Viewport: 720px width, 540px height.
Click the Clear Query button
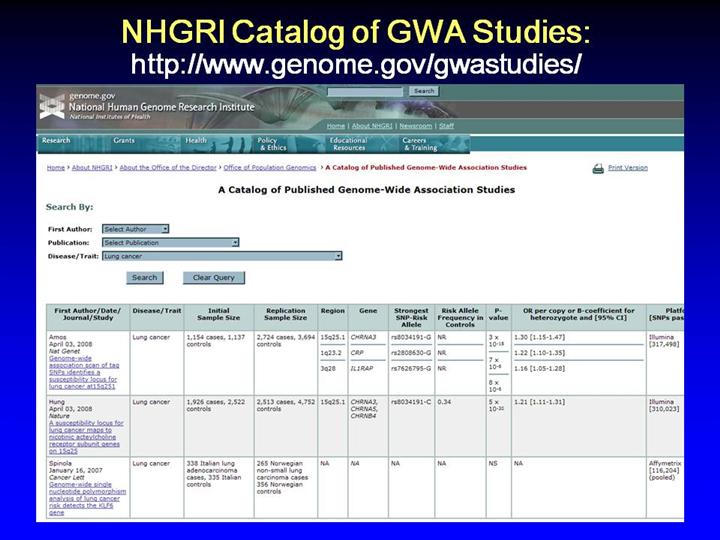pyautogui.click(x=213, y=278)
